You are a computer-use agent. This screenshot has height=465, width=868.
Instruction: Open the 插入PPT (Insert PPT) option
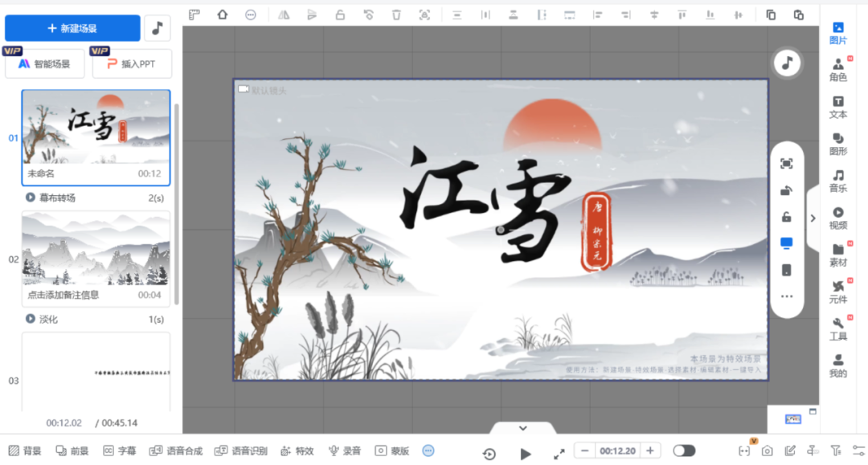point(131,63)
